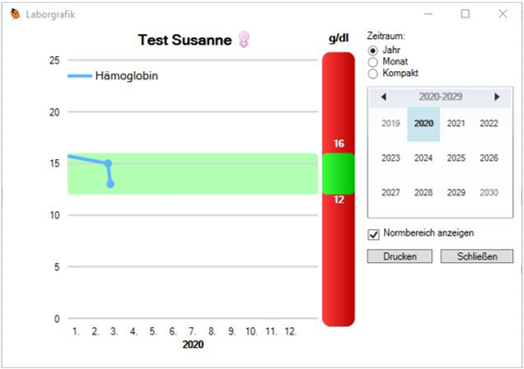Viewport: 524px width, 369px height.
Task: Click the blue Hämoglobin legend line marker
Action: click(x=80, y=76)
